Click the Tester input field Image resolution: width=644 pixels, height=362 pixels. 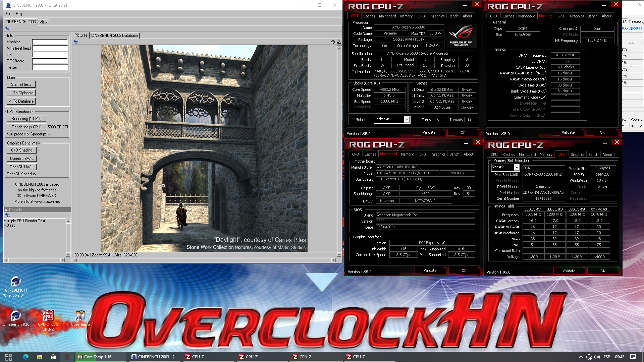[50, 67]
